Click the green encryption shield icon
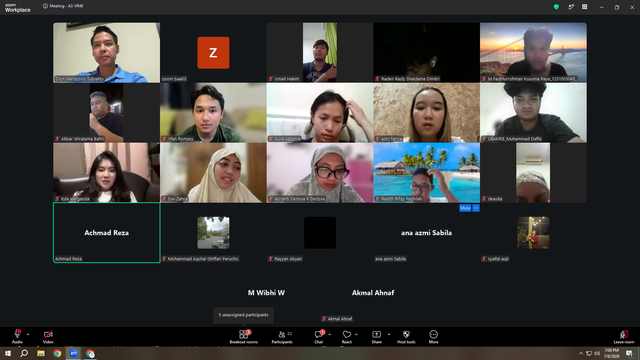Screen dimensions: 640x360 pyautogui.click(x=556, y=7)
